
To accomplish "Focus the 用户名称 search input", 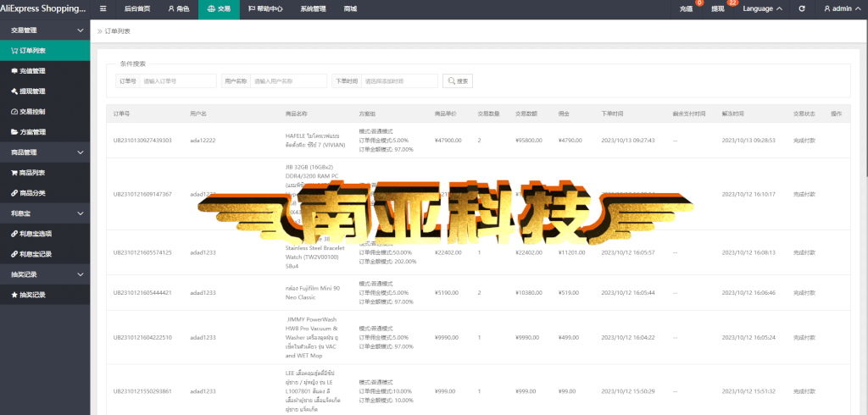I will [288, 80].
